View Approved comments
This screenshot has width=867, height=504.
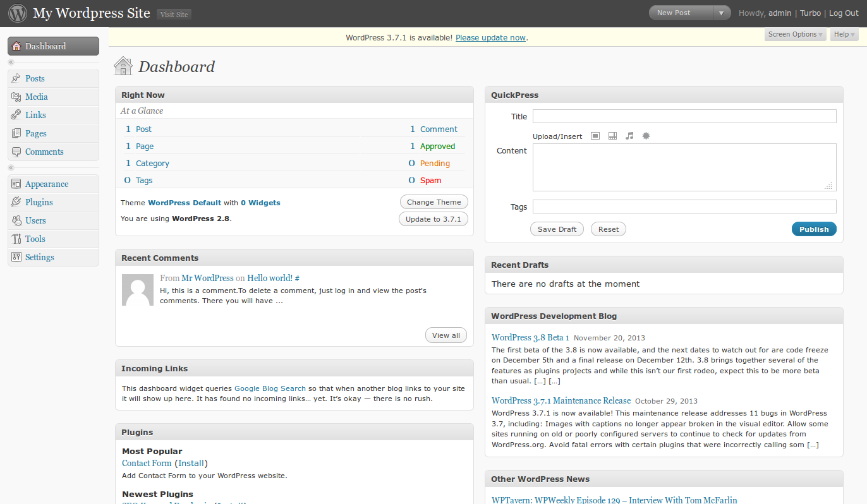tap(437, 146)
